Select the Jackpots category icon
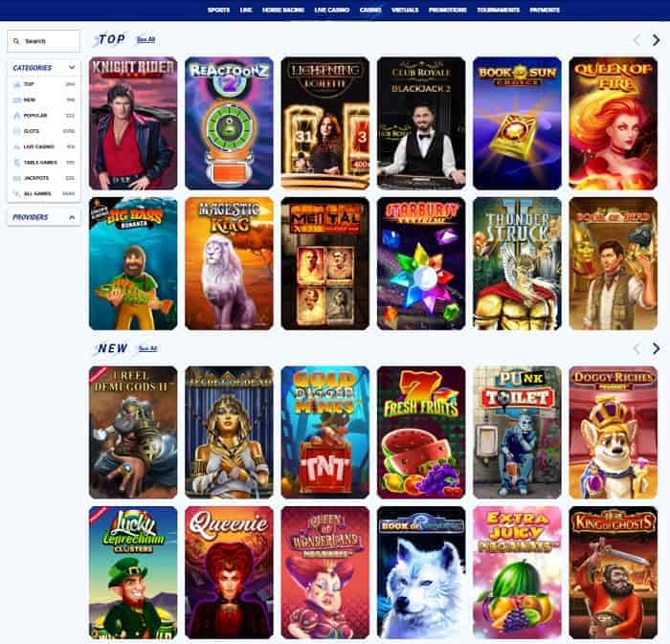 [x=17, y=178]
